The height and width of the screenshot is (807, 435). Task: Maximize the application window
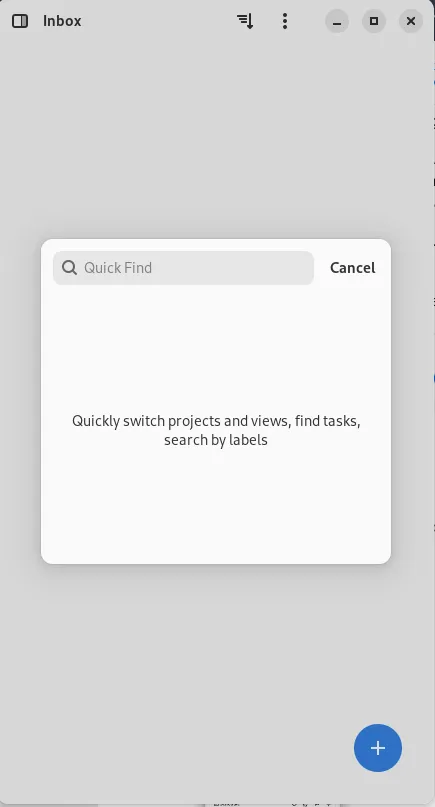click(374, 21)
